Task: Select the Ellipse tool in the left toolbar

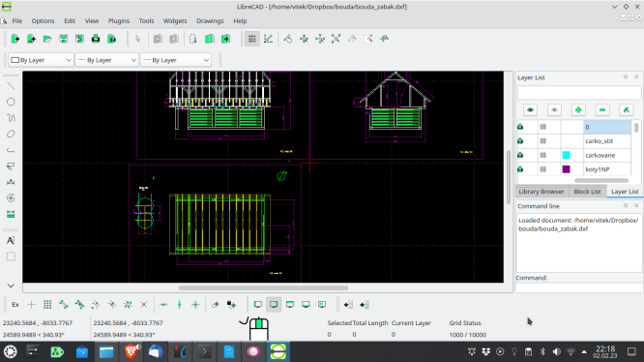Action: point(11,134)
